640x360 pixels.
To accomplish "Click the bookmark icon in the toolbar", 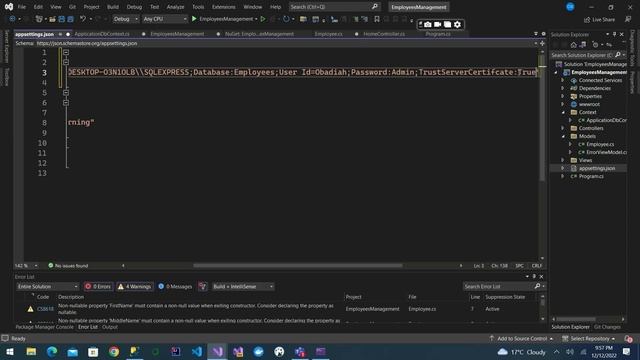I will (377, 19).
